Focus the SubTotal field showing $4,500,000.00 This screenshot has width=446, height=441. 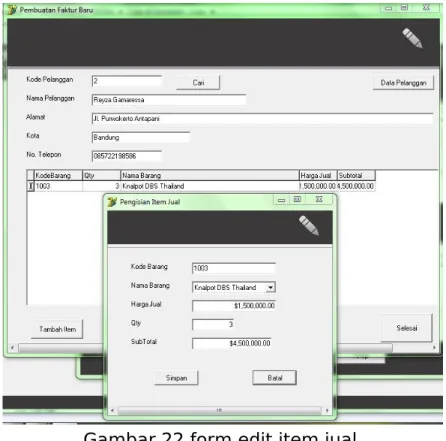pyautogui.click(x=232, y=343)
